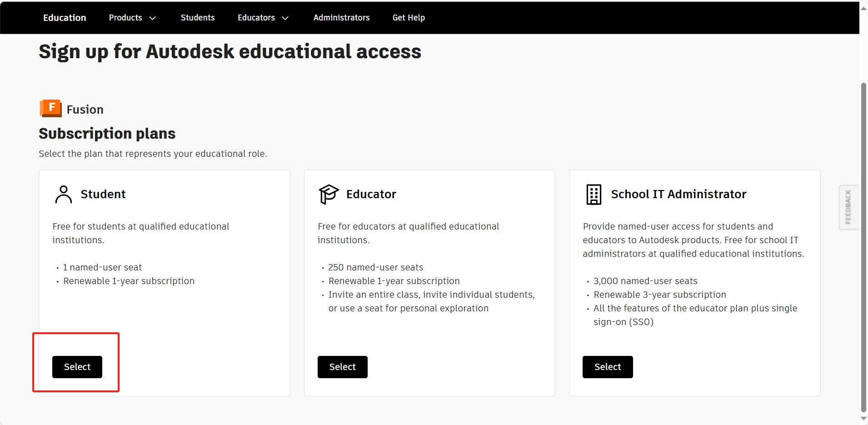Click the Educator graduation cap icon
This screenshot has width=868, height=425.
pos(329,194)
